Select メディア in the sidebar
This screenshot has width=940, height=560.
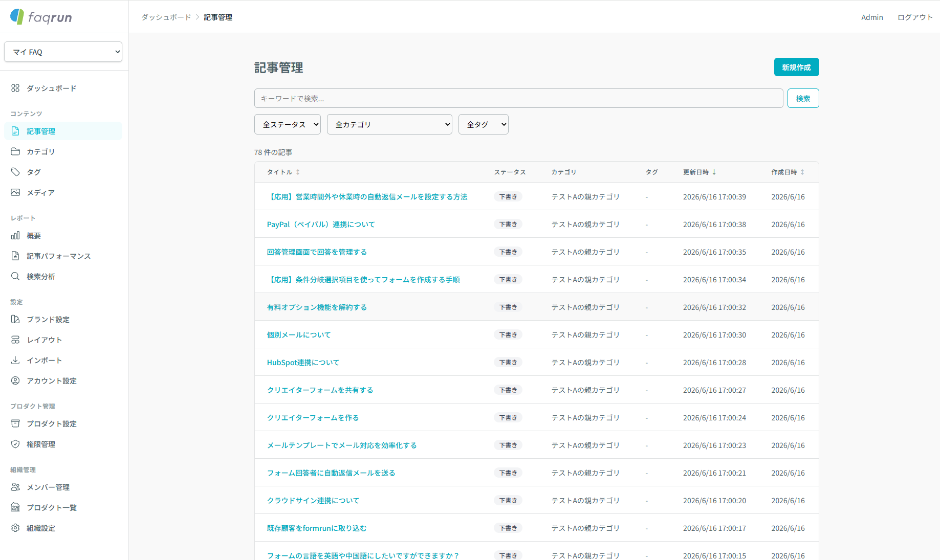63,192
